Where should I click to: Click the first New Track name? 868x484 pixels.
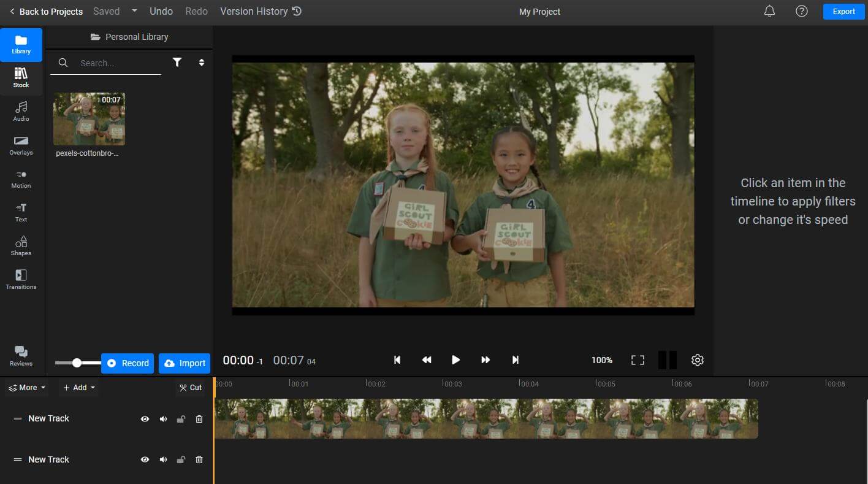48,418
